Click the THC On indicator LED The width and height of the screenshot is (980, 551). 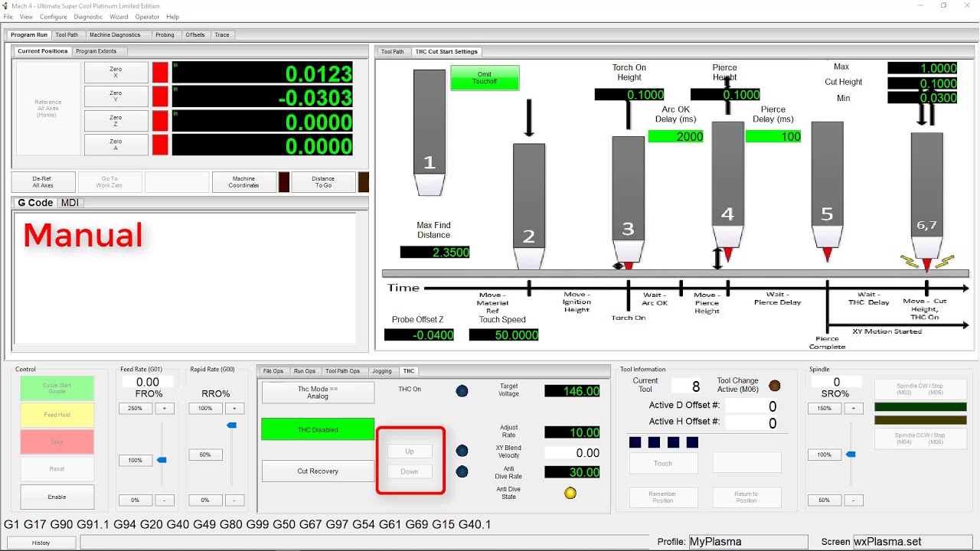pos(462,391)
